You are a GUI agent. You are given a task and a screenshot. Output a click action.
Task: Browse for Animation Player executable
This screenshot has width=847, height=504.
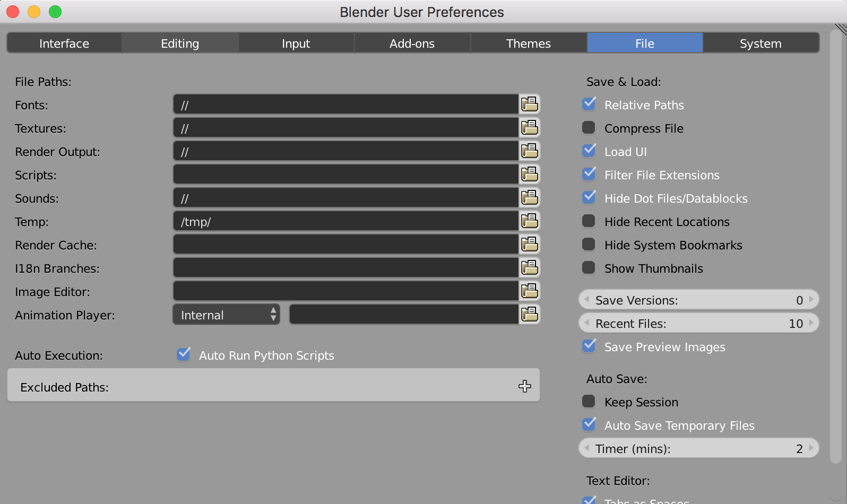coord(529,315)
